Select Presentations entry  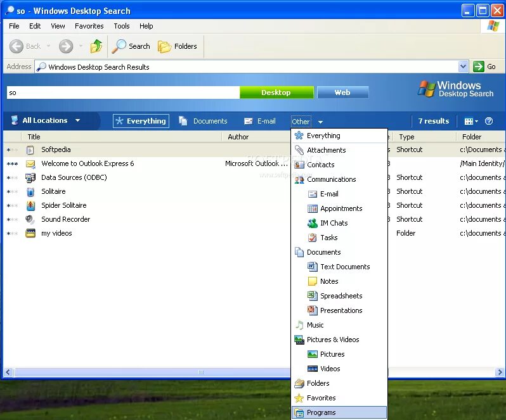coord(339,310)
